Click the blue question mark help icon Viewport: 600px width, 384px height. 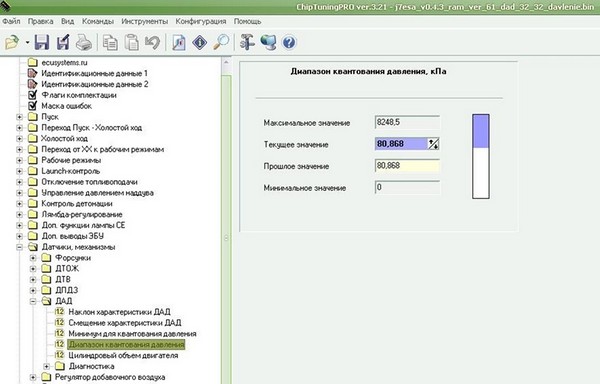pos(289,42)
